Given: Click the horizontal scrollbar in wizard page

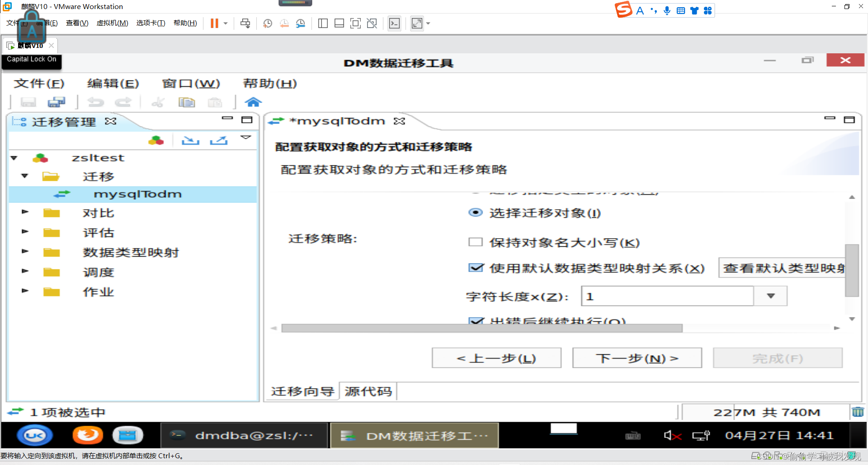Looking at the screenshot, I should point(482,328).
